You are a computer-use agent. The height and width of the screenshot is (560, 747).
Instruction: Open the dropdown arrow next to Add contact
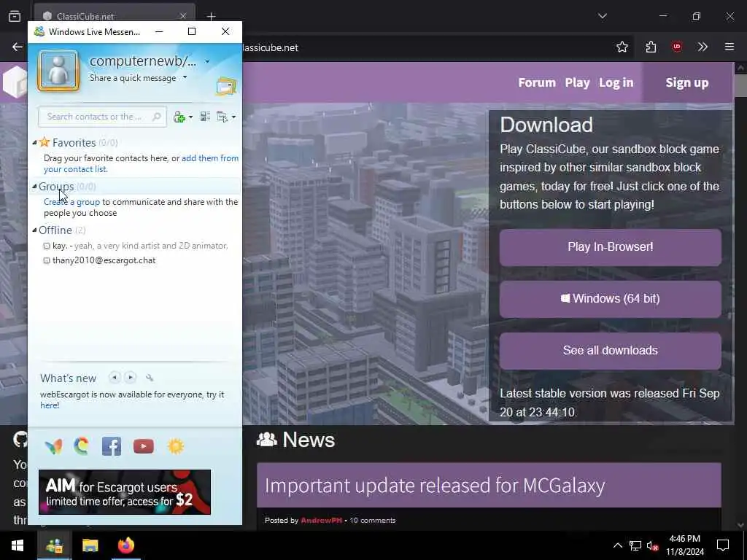pyautogui.click(x=190, y=117)
